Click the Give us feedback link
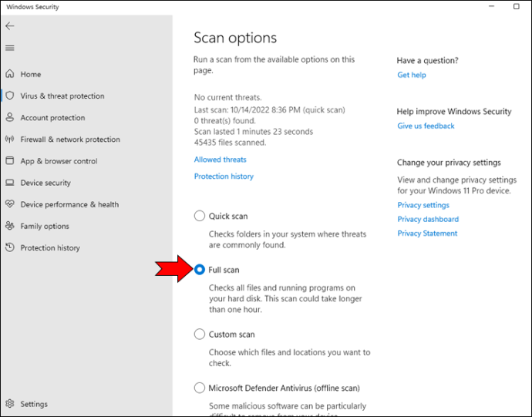 (x=426, y=126)
